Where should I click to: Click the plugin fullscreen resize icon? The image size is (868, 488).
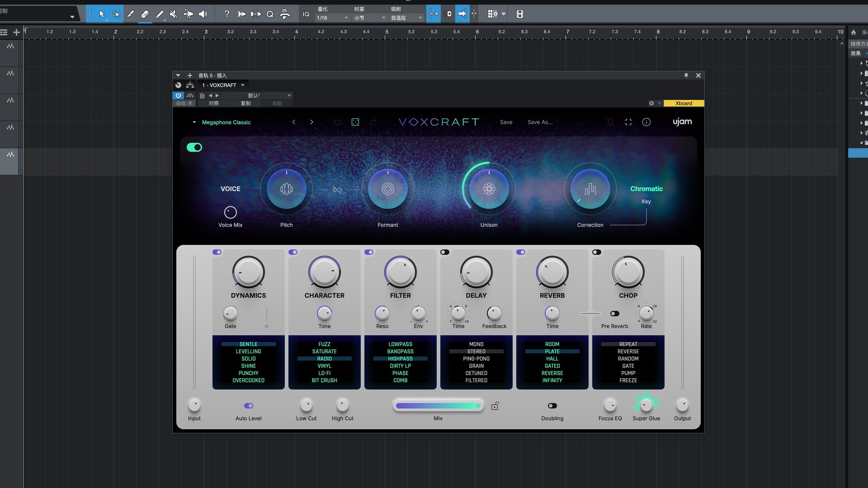point(628,122)
